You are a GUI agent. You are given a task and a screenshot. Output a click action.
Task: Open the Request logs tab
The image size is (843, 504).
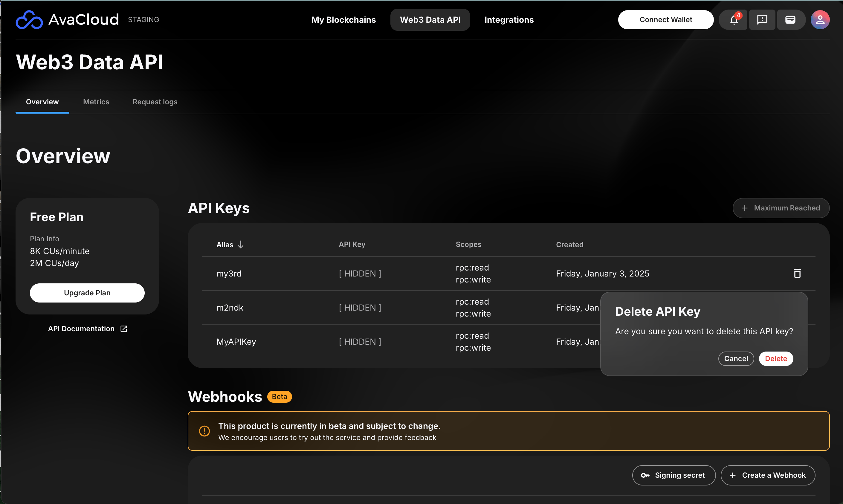155,102
